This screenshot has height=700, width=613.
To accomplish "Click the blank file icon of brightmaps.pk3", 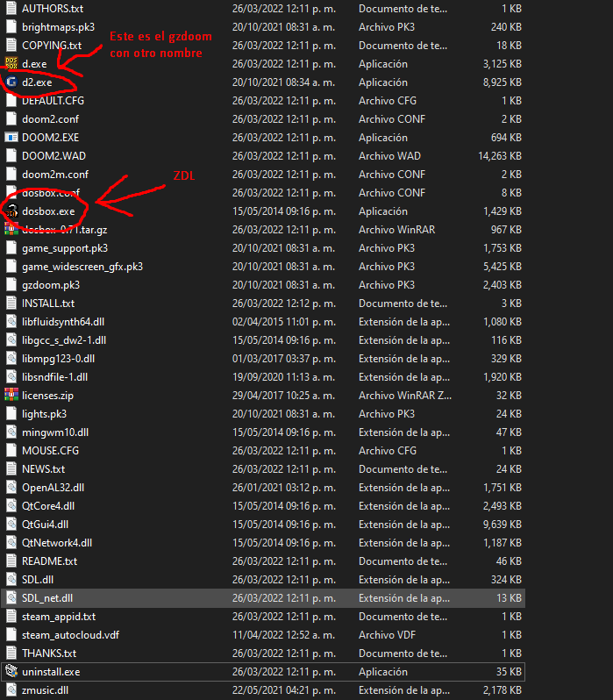I will [11, 27].
